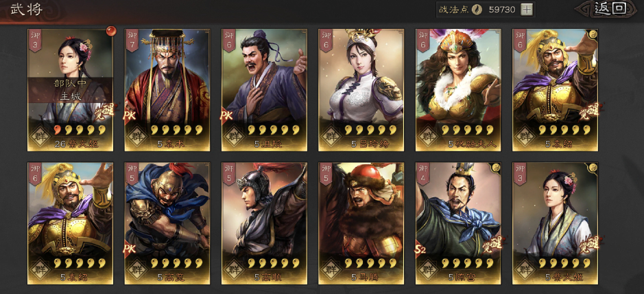Click the PK badge on 高览 card

(x=130, y=249)
